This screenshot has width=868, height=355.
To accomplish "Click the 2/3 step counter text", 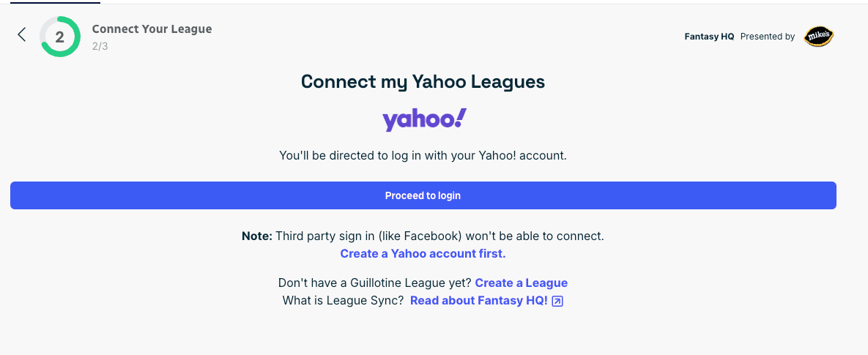I will click(x=100, y=46).
